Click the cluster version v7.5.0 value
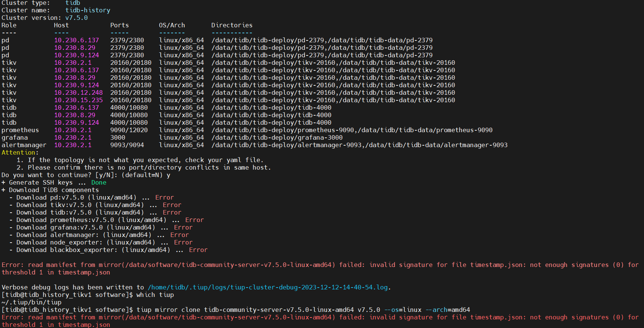644x328 pixels. pos(76,18)
